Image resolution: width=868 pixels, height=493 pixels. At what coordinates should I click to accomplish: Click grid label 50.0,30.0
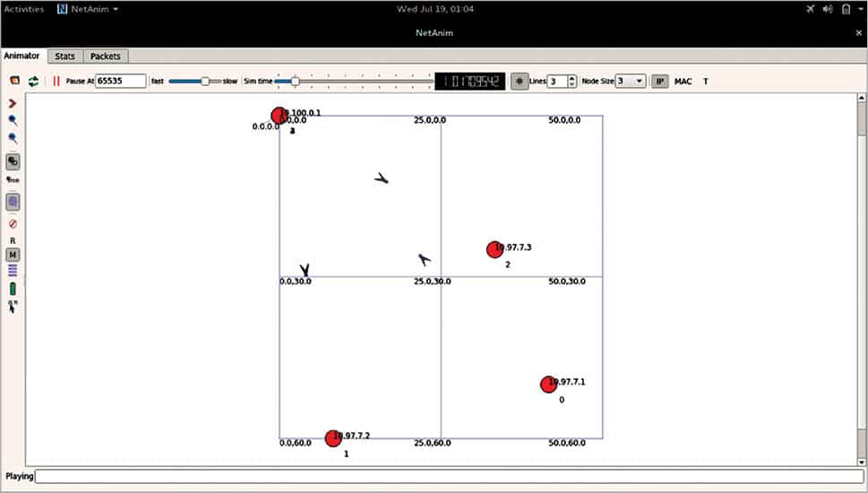click(x=567, y=281)
